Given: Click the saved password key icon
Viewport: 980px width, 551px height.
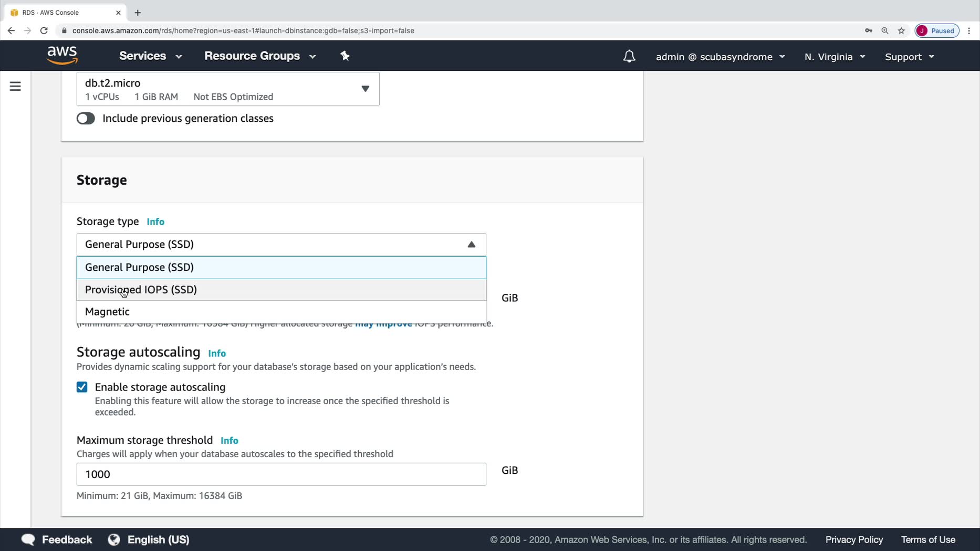Looking at the screenshot, I should [x=869, y=30].
